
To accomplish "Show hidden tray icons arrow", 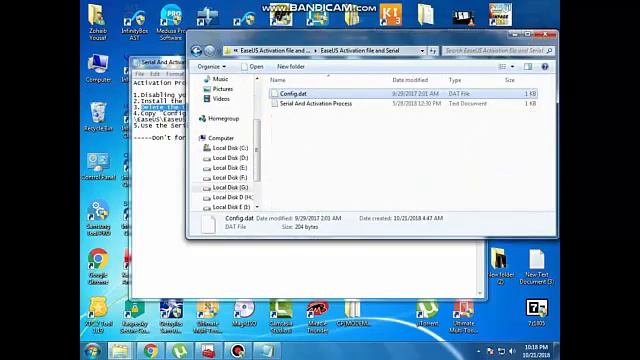I will click(478, 351).
